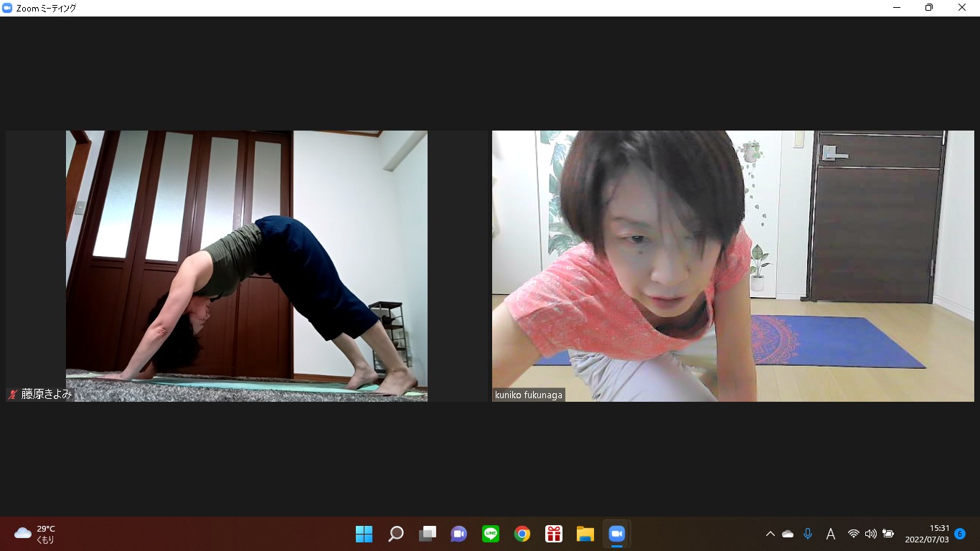Viewport: 980px width, 551px height.
Task: Open Task View in the taskbar
Action: click(428, 534)
